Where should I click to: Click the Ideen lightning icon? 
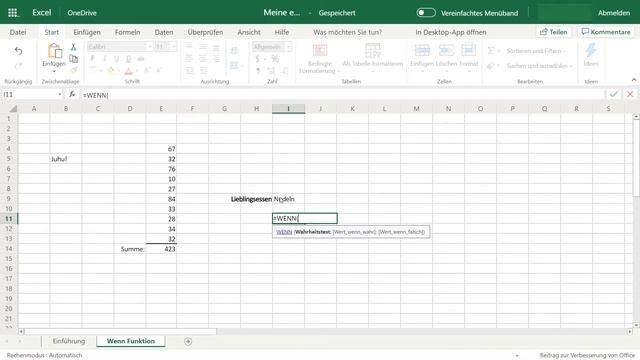point(591,50)
